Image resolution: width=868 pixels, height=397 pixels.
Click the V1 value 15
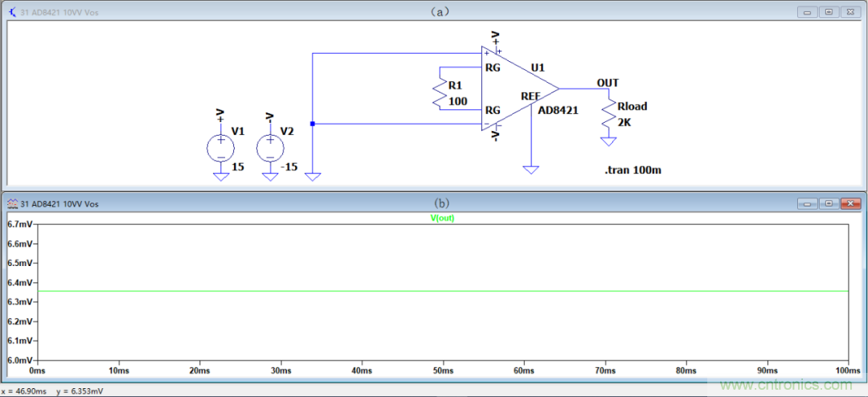238,167
